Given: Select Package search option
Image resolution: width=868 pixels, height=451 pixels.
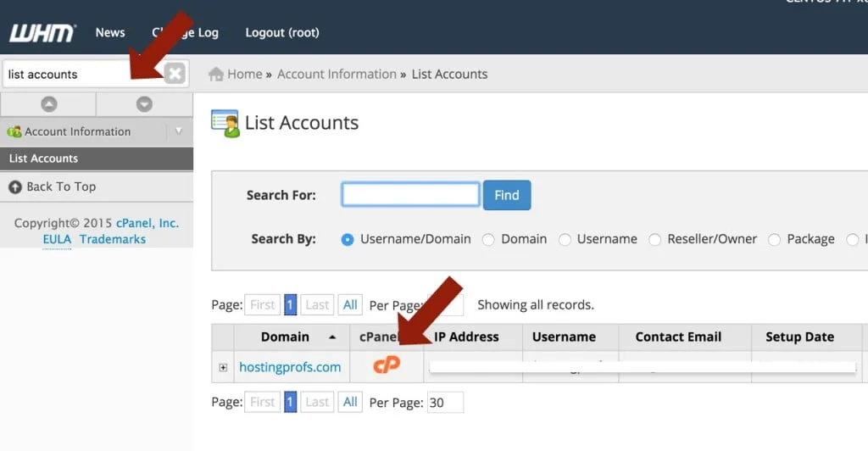Looking at the screenshot, I should (x=775, y=240).
